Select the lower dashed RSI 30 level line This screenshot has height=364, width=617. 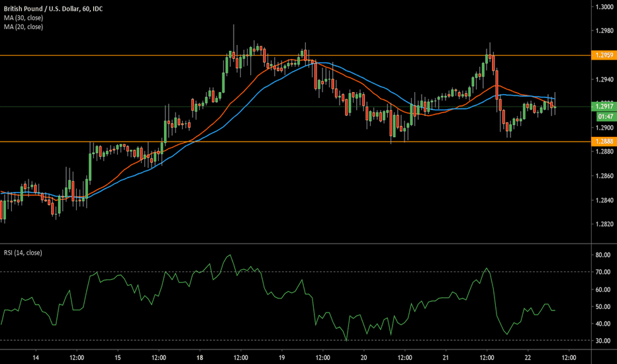coord(199,341)
